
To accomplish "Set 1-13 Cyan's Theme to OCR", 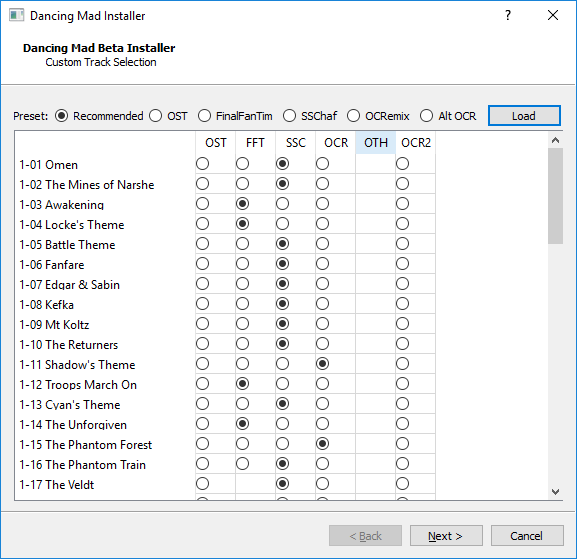I will point(322,404).
